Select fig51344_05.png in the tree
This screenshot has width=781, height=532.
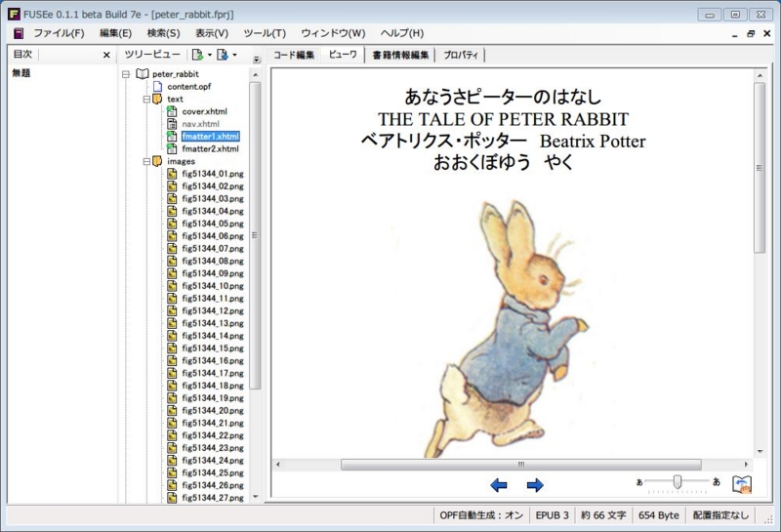pos(213,224)
